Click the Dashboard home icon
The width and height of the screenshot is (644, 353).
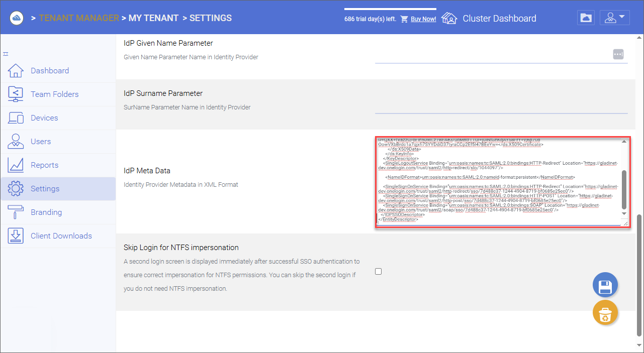click(x=16, y=71)
